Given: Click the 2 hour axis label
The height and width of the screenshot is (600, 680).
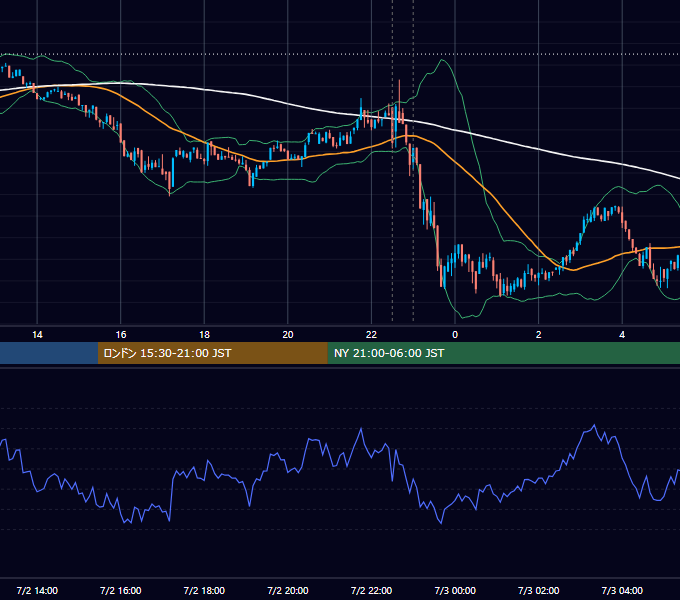Looking at the screenshot, I should coord(539,335).
